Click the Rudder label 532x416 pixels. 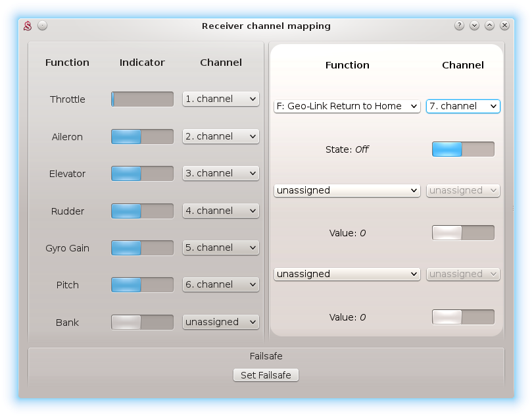click(68, 211)
